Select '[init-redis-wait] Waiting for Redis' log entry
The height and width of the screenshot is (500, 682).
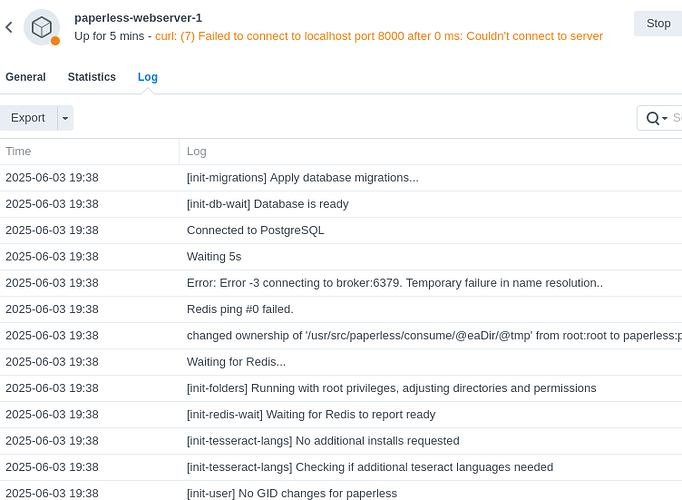click(x=341, y=414)
